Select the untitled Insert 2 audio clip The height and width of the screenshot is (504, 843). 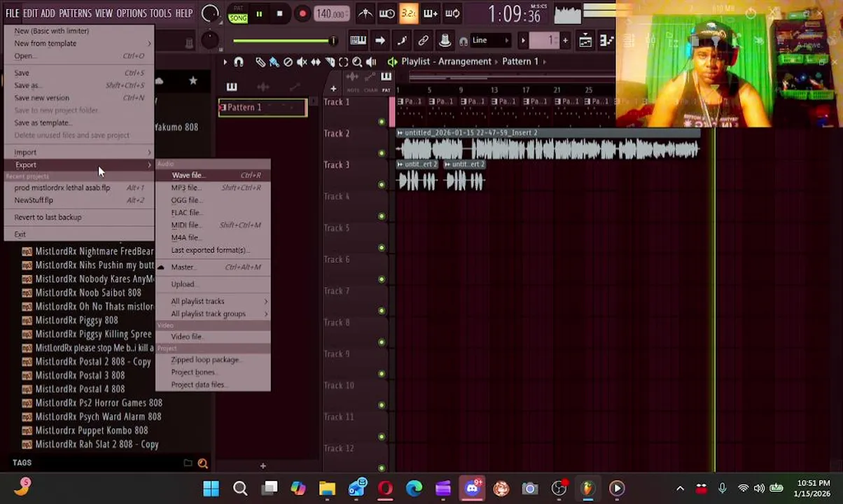548,143
